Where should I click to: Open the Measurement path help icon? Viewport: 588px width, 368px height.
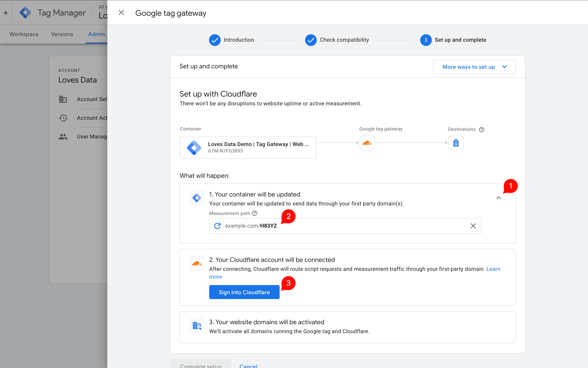tap(255, 213)
